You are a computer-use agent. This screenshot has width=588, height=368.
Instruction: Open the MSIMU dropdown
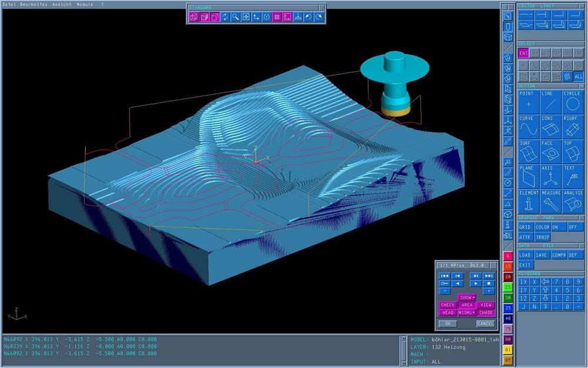pos(467,313)
